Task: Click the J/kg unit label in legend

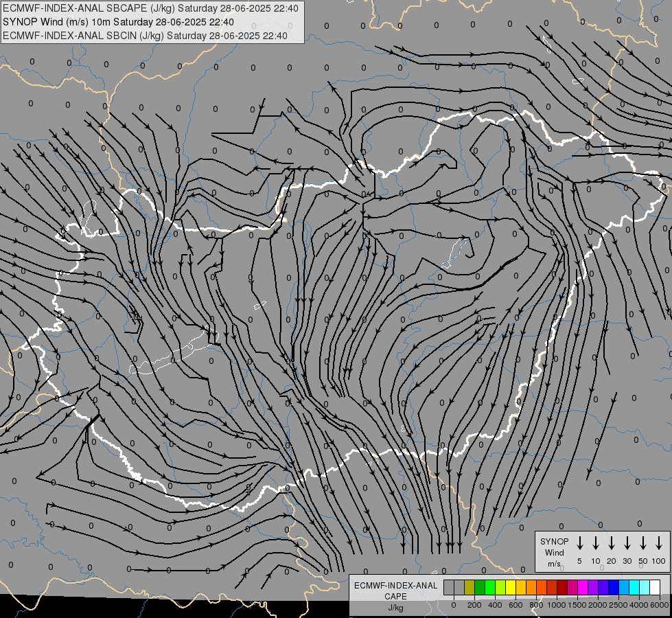Action: pos(395,608)
